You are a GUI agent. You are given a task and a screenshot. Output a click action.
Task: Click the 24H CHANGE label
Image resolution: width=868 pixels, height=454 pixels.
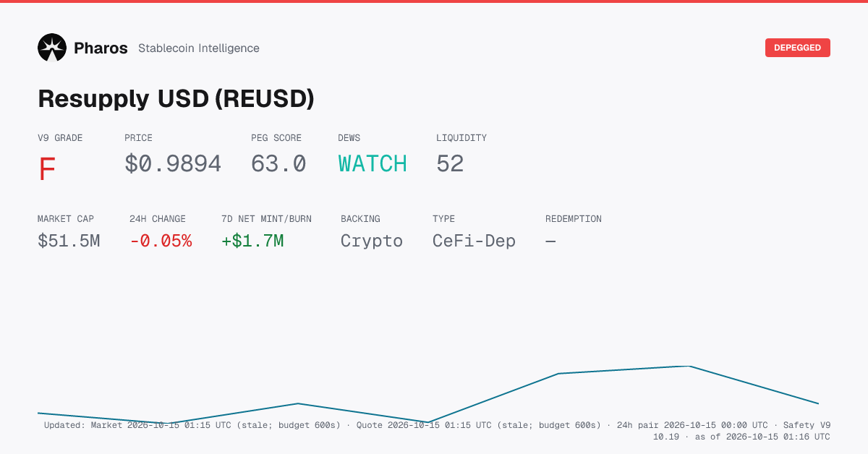click(x=158, y=219)
